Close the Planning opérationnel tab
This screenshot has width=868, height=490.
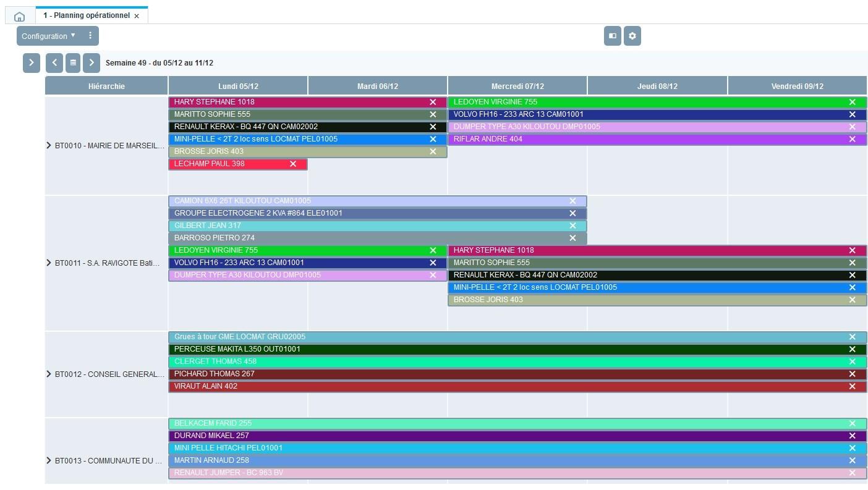click(x=137, y=16)
